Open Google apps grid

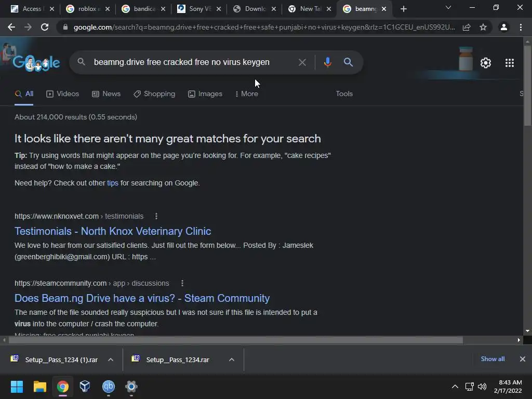[510, 63]
